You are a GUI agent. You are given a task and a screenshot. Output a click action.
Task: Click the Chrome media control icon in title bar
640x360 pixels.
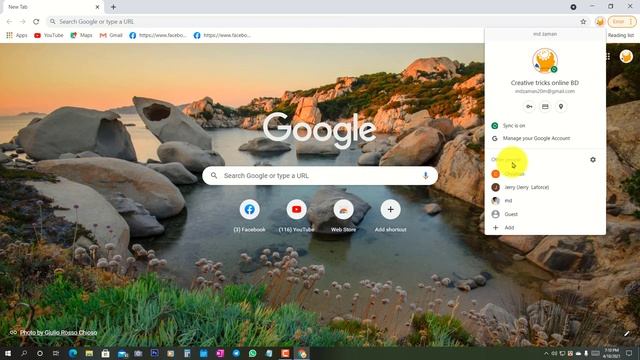pyautogui.click(x=573, y=7)
